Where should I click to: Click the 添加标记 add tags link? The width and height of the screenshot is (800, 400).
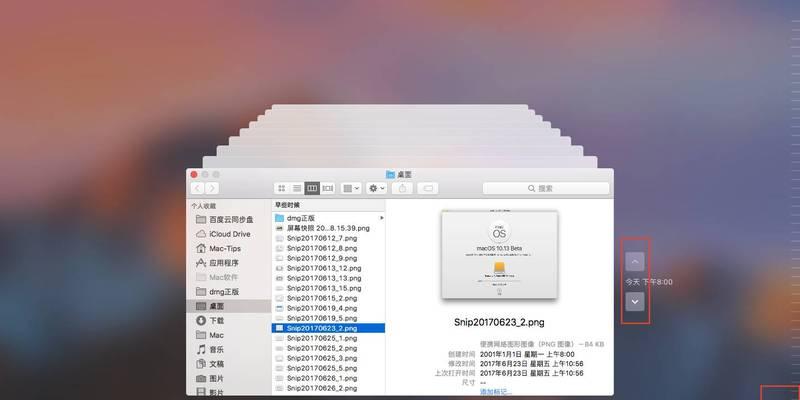click(x=495, y=392)
